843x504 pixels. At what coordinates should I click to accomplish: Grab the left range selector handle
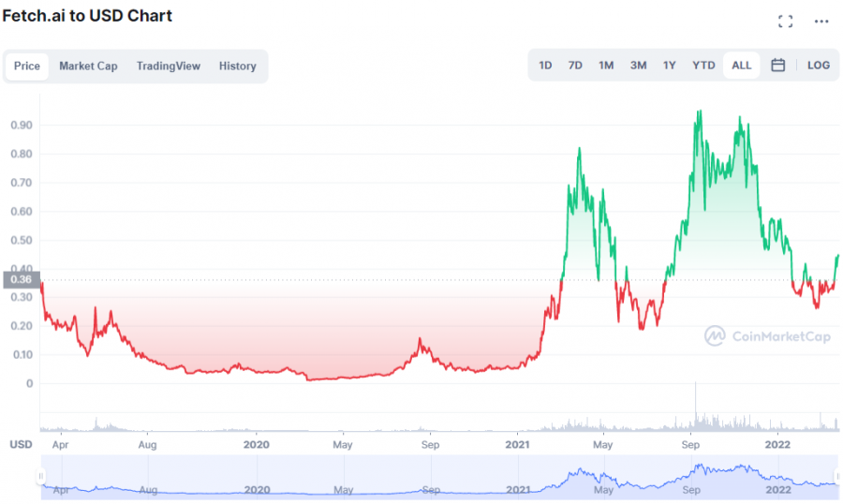coord(41,476)
